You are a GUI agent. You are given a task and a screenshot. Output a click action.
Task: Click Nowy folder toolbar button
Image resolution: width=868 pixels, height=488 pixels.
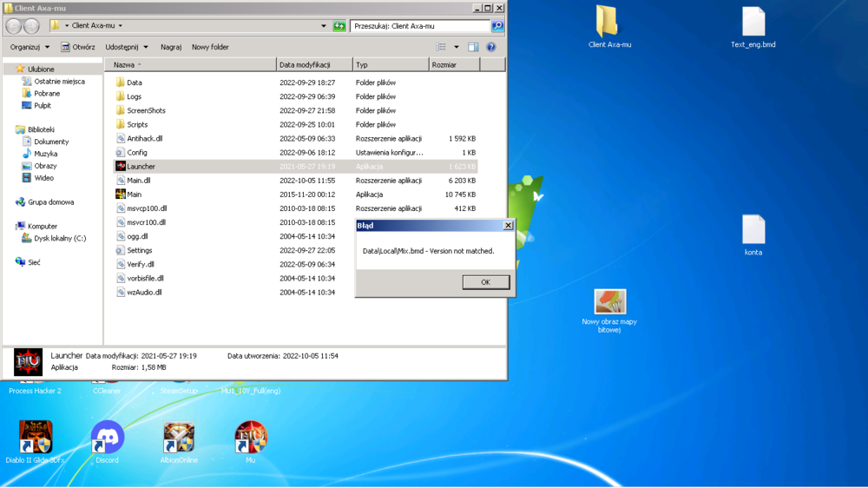tap(210, 47)
